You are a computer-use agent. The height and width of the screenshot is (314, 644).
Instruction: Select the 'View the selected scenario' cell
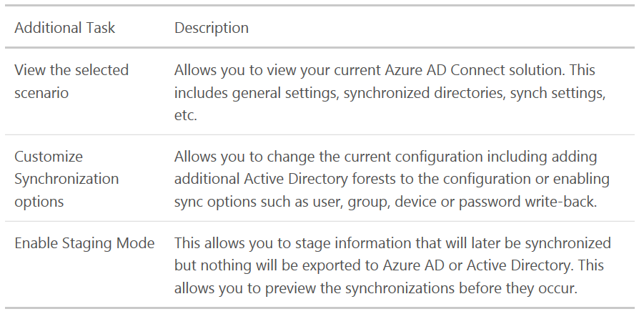tap(71, 82)
